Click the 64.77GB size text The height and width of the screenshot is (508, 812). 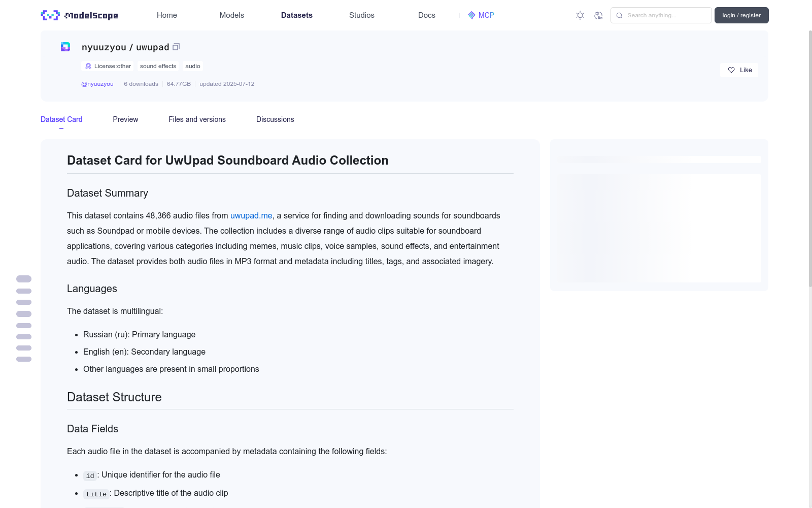[x=179, y=84]
